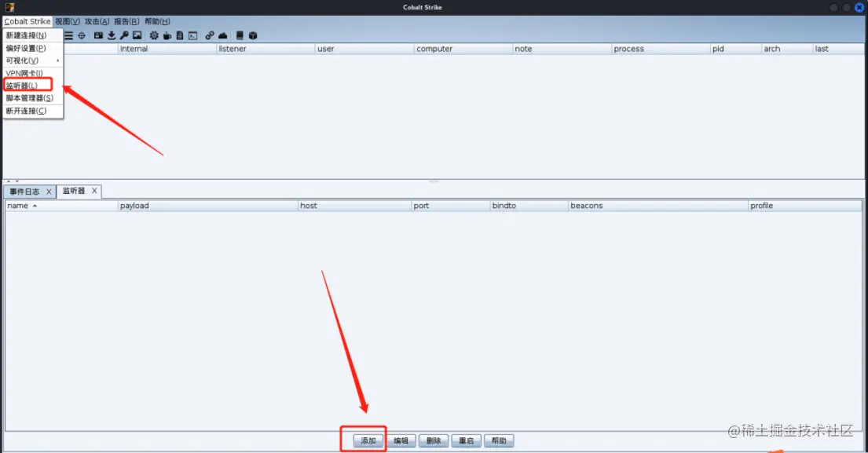Switch to the 事件日志 tab
868x453 pixels.
(x=24, y=192)
